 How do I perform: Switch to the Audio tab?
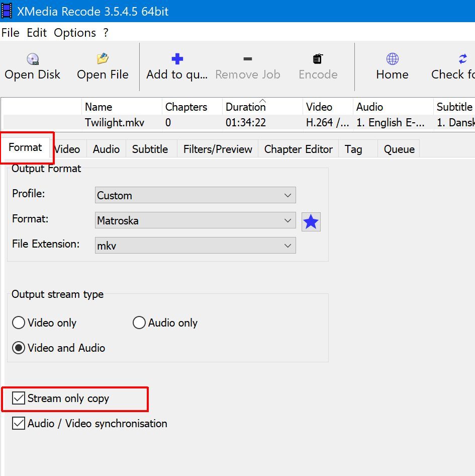click(106, 149)
